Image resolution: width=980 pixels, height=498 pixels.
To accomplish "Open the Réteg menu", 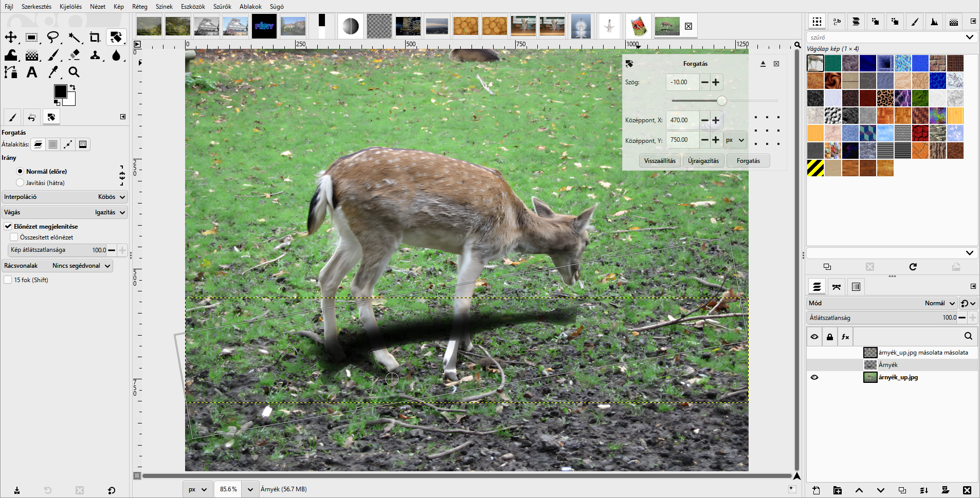I will pyautogui.click(x=139, y=7).
